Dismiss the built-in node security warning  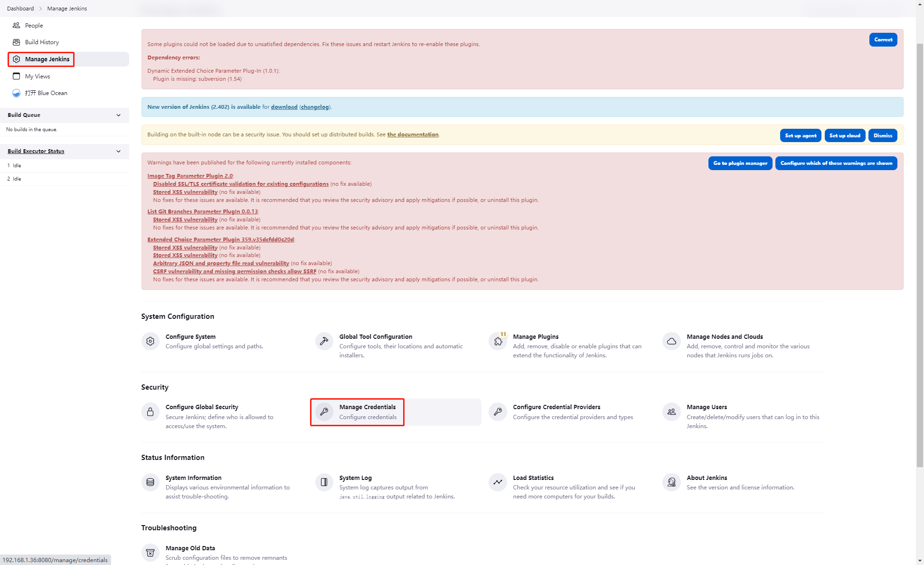pos(883,135)
